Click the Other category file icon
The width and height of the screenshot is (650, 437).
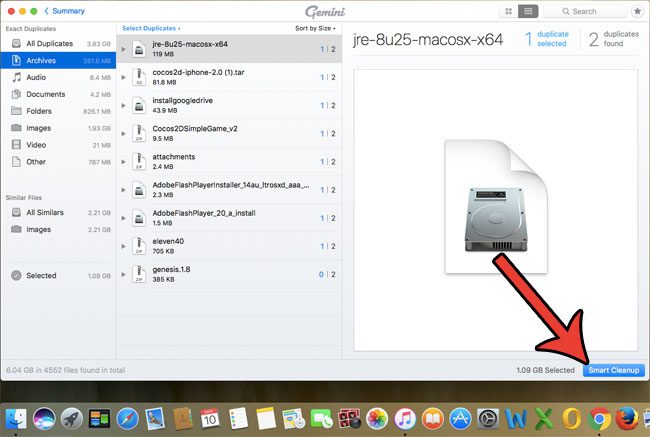(x=16, y=162)
